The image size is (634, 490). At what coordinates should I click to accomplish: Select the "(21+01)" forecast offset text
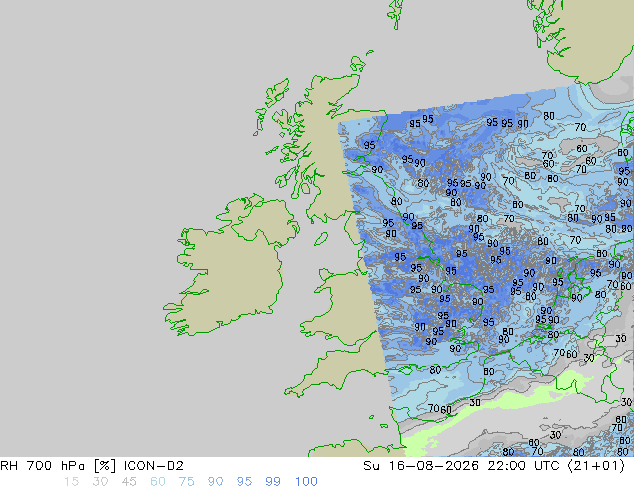pos(596,466)
